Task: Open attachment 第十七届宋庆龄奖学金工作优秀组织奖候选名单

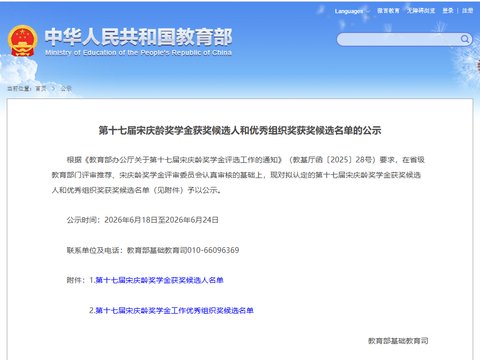Action: point(174,310)
